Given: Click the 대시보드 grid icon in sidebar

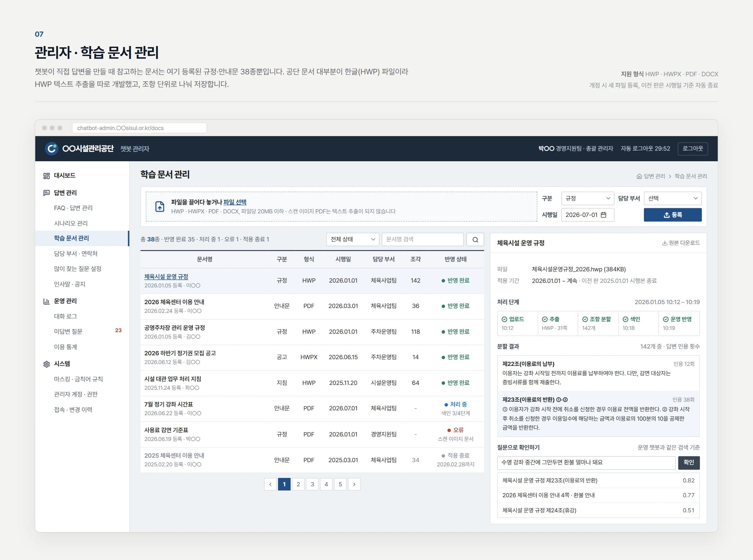Looking at the screenshot, I should click(x=46, y=176).
